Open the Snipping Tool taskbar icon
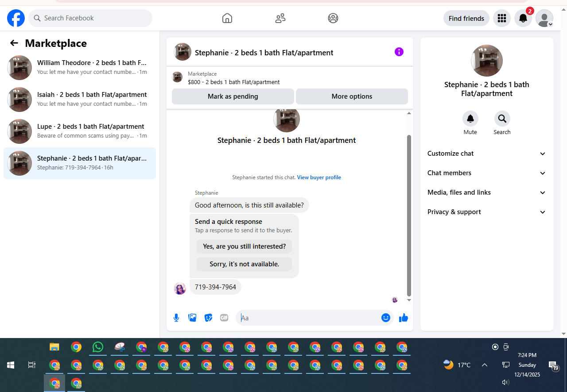The height and width of the screenshot is (392, 567). coord(120,347)
